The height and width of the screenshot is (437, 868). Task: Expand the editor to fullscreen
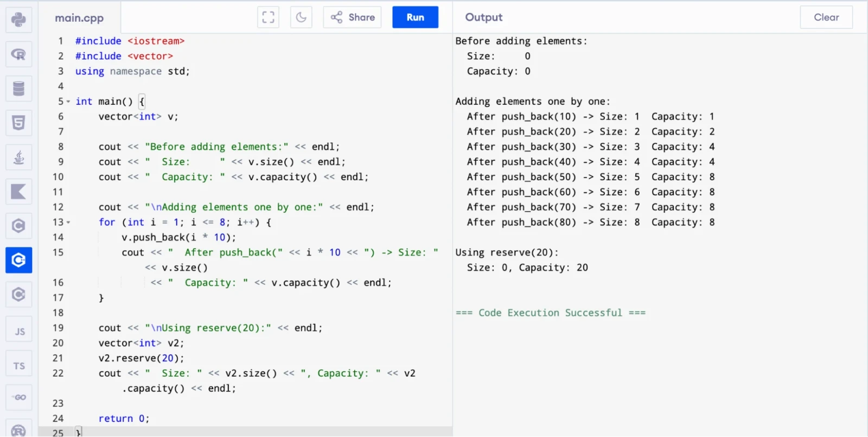point(268,17)
